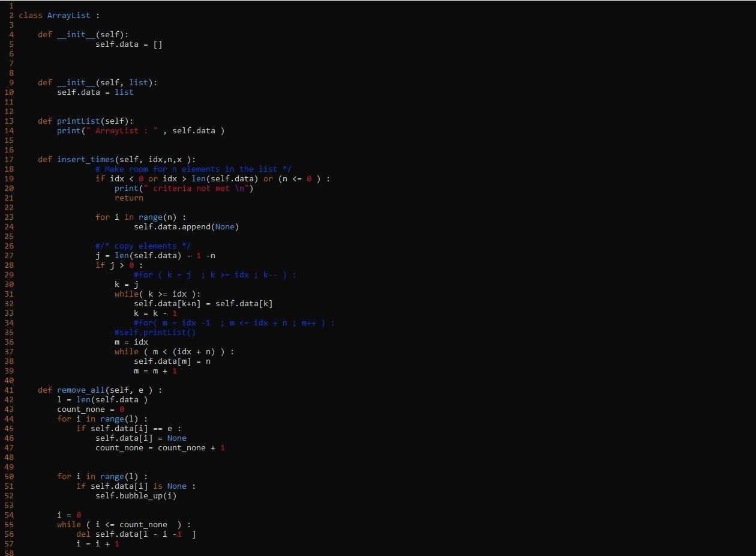
Task: Click print(" criteria not met \n") line
Action: click(184, 189)
